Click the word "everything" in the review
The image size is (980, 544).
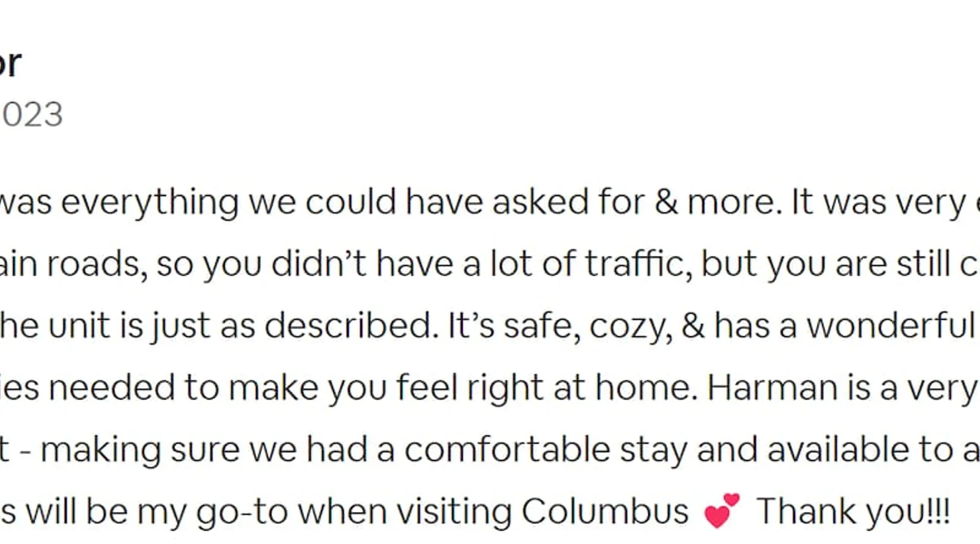(150, 202)
